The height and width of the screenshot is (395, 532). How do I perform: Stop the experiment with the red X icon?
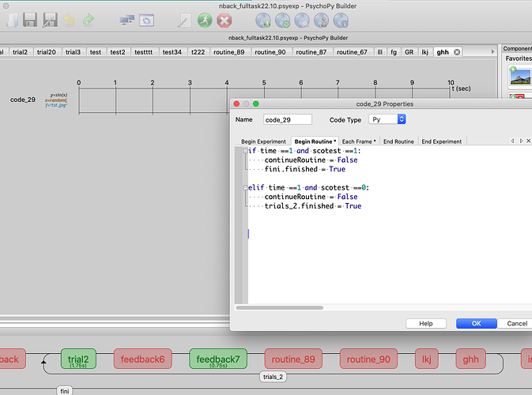click(x=224, y=21)
